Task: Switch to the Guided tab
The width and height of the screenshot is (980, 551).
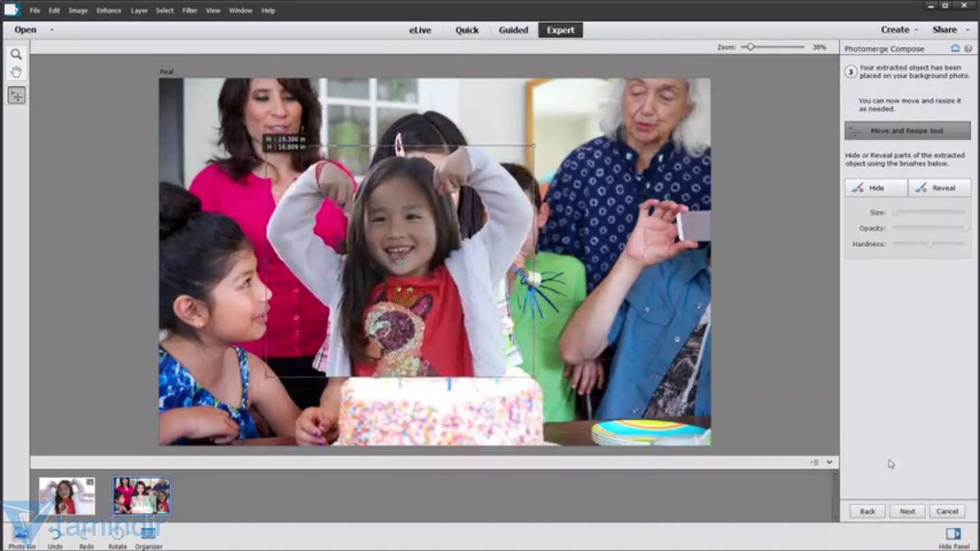Action: coord(513,30)
